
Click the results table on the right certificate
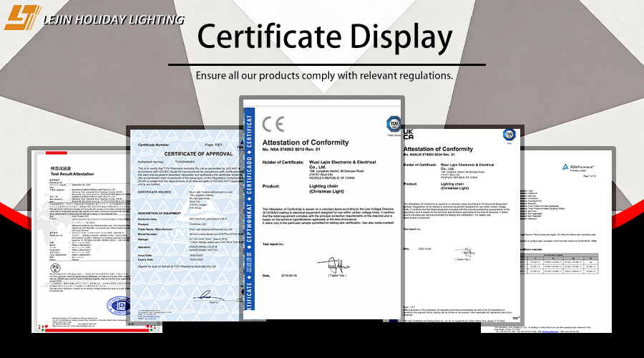coord(559,263)
